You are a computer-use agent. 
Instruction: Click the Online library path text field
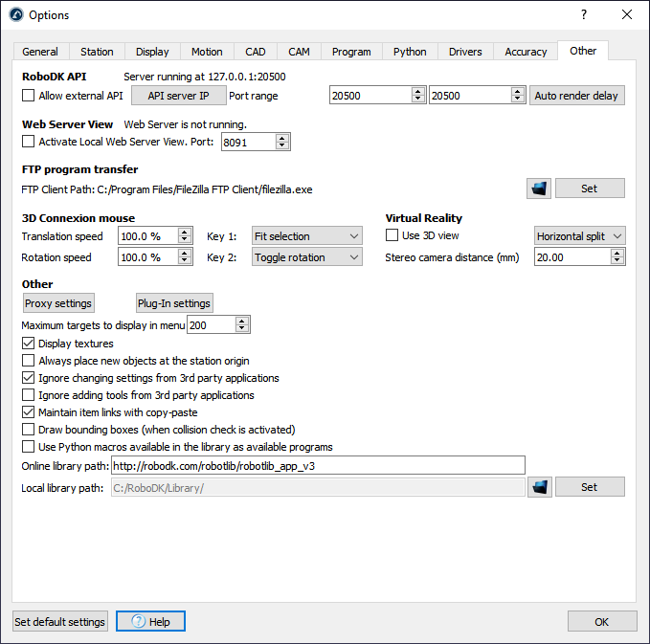[x=318, y=466]
